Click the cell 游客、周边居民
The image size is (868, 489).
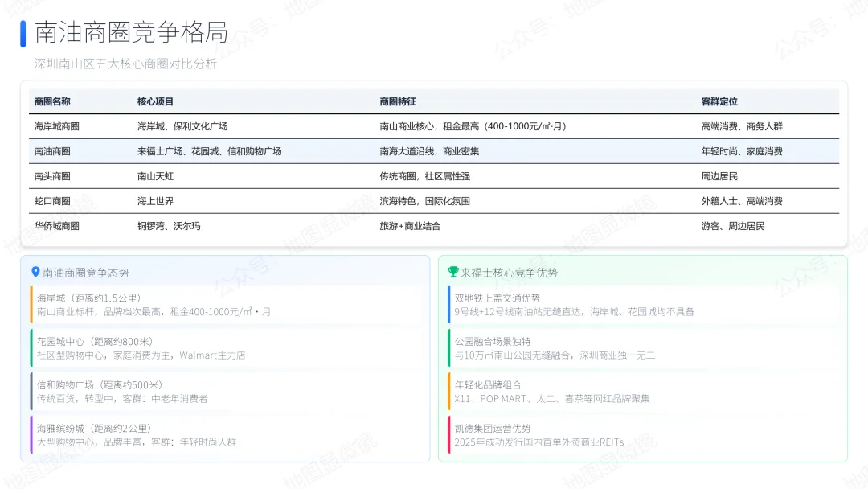pos(733,226)
